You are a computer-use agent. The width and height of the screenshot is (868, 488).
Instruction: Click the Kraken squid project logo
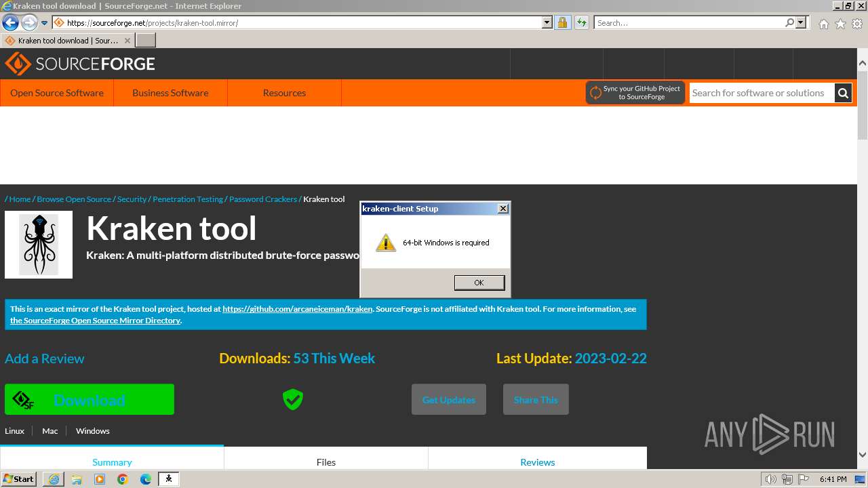[39, 245]
